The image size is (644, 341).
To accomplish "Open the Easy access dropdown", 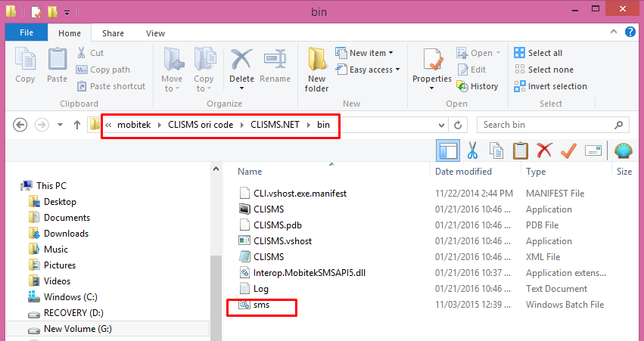I will click(x=368, y=70).
